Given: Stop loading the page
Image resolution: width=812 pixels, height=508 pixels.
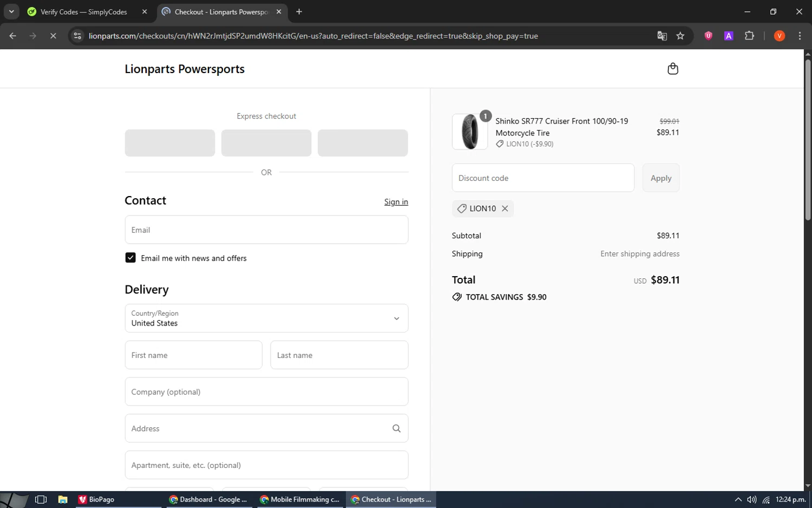Looking at the screenshot, I should click(x=53, y=36).
